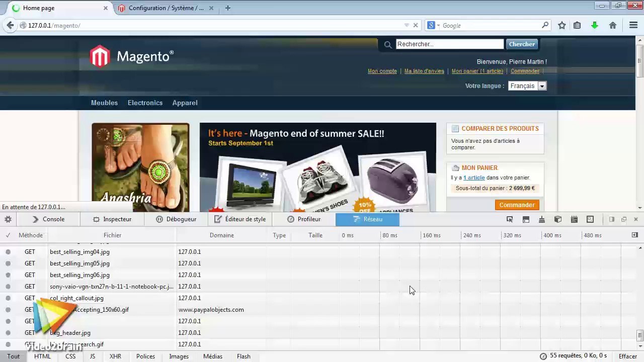Toggle the paint flashing brush icon
The height and width of the screenshot is (362, 644).
[542, 219]
